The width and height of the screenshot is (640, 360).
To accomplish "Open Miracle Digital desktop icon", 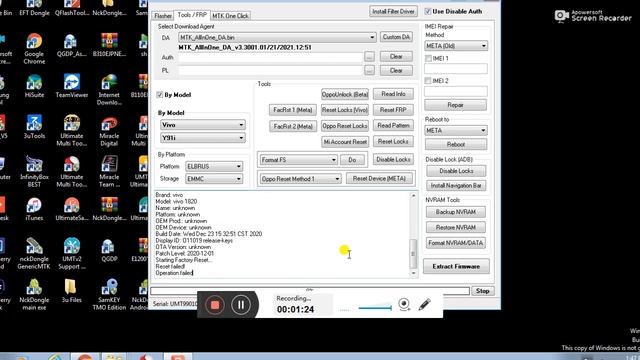I will pos(109,131).
